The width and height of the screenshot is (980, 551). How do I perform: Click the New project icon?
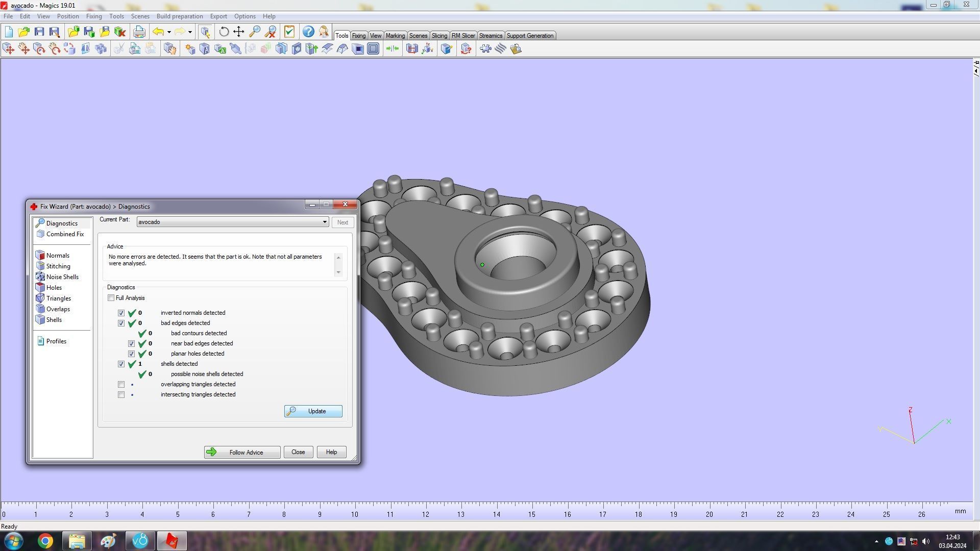[x=9, y=32]
